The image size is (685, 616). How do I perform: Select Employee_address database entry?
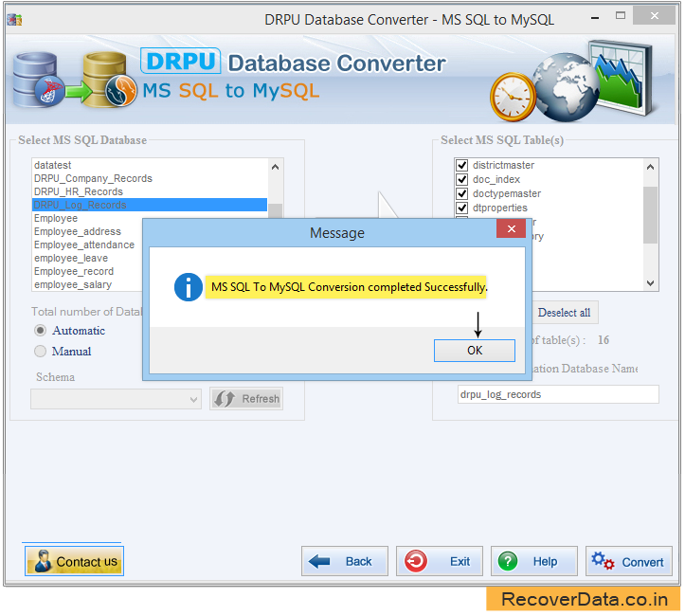[x=78, y=231]
